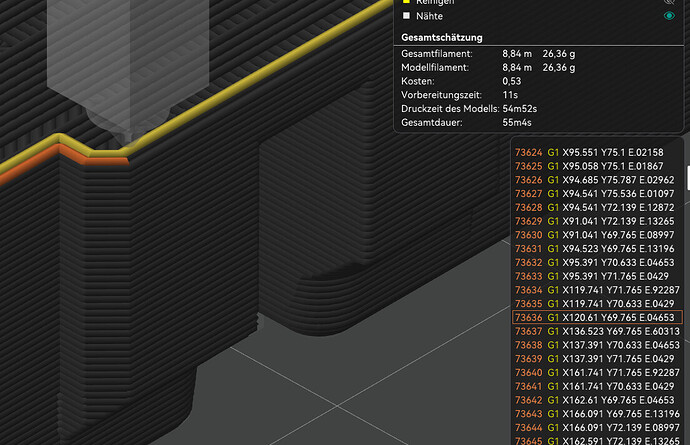Choose G-code line 73630
The width and height of the screenshot is (690, 445).
pos(596,235)
